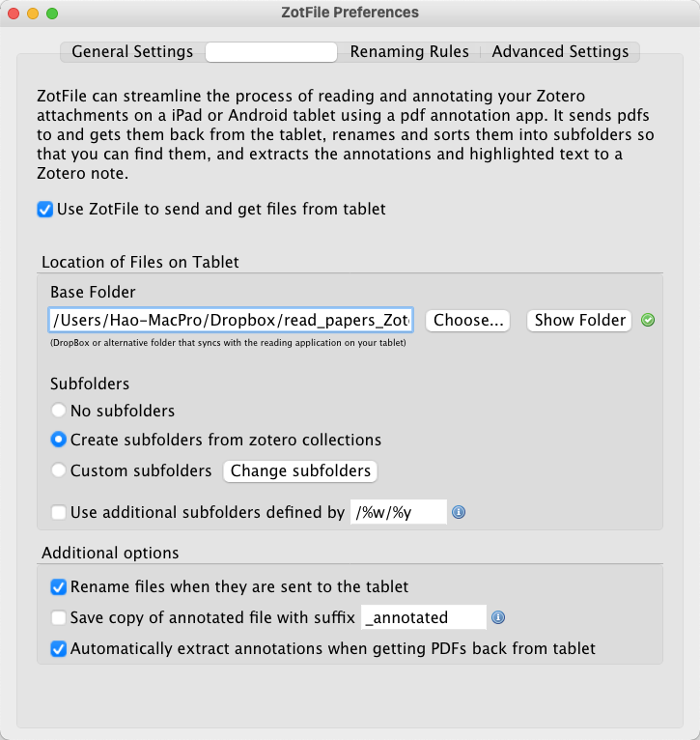This screenshot has height=740, width=700.
Task: Choose the Custom subfolders radio option
Action: pyautogui.click(x=59, y=470)
